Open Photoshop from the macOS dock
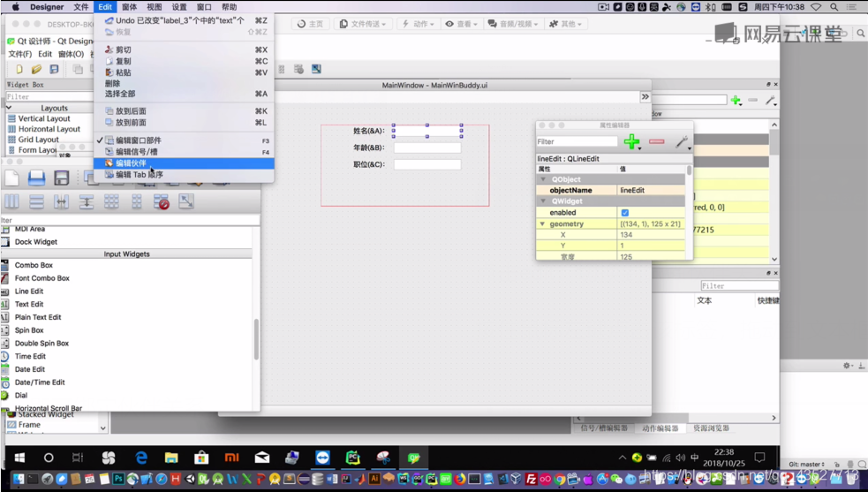Image resolution: width=868 pixels, height=492 pixels. 118,479
